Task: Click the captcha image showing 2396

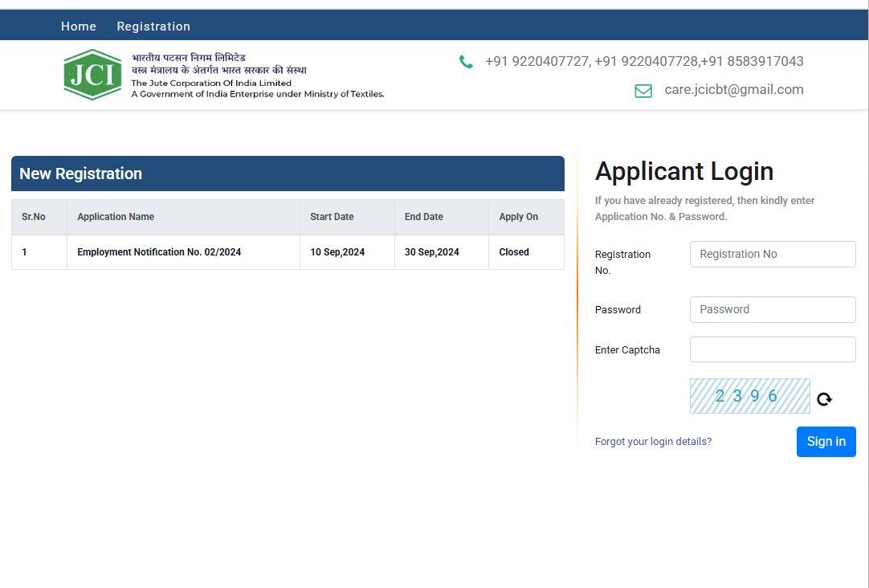Action: 749,396
